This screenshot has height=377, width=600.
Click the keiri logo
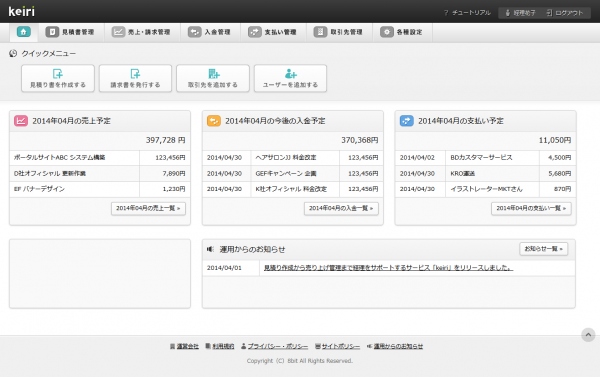tap(21, 11)
